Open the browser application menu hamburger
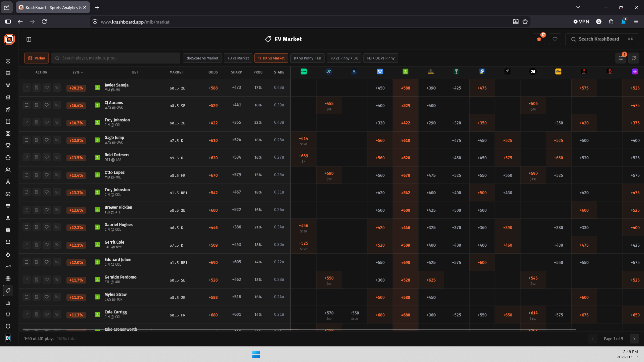This screenshot has height=362, width=644. click(x=636, y=22)
